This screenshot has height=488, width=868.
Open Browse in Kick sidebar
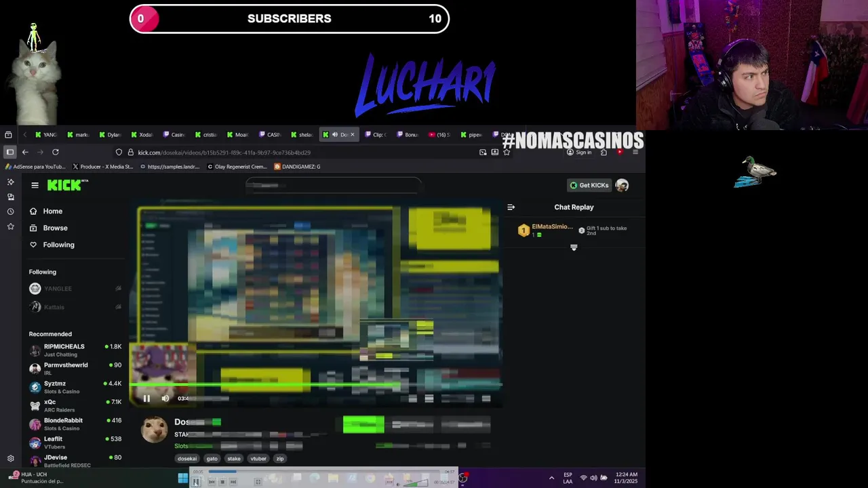click(x=48, y=228)
